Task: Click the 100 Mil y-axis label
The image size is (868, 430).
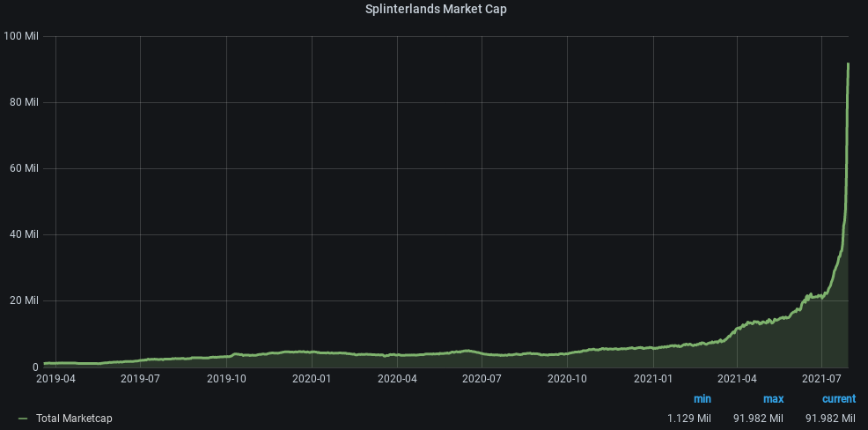Action: pos(21,36)
